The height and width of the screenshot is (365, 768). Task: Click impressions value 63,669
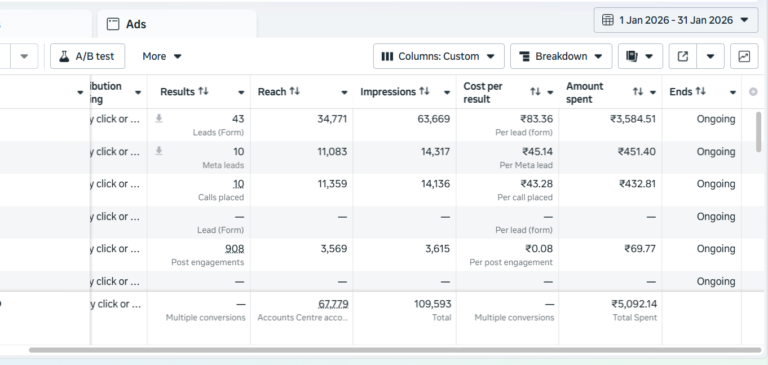click(433, 119)
